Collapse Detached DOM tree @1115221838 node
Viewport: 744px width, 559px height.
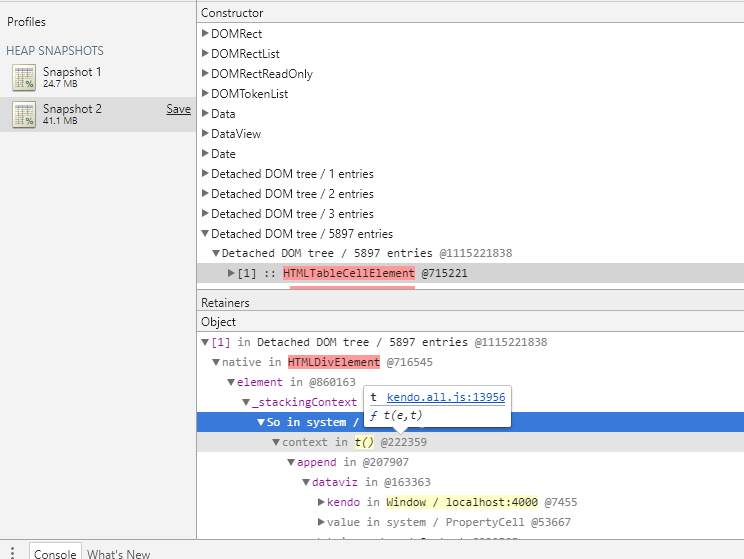pos(215,253)
